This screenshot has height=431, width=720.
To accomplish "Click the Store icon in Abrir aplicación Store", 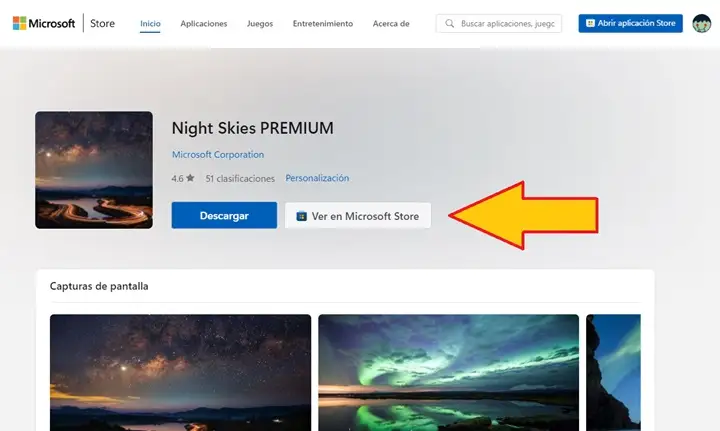I will (590, 23).
